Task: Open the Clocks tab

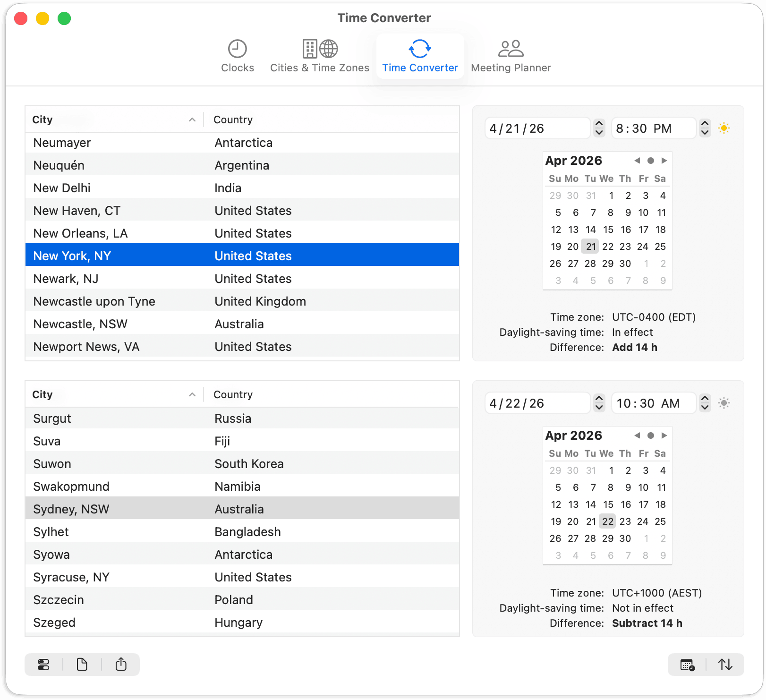Action: pyautogui.click(x=237, y=56)
